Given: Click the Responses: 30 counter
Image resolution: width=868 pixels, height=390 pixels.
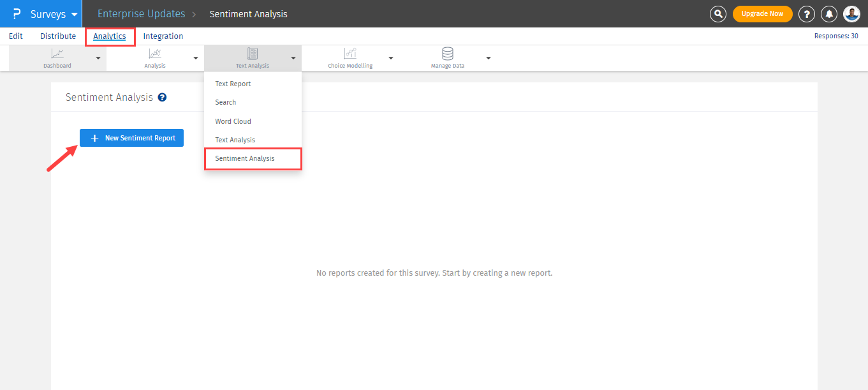Looking at the screenshot, I should 836,36.
